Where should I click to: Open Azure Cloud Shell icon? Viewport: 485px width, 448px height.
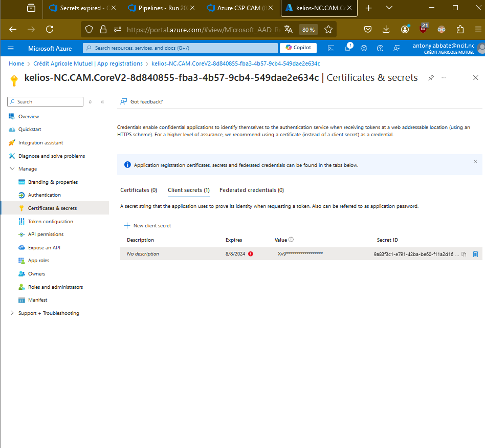pyautogui.click(x=331, y=48)
